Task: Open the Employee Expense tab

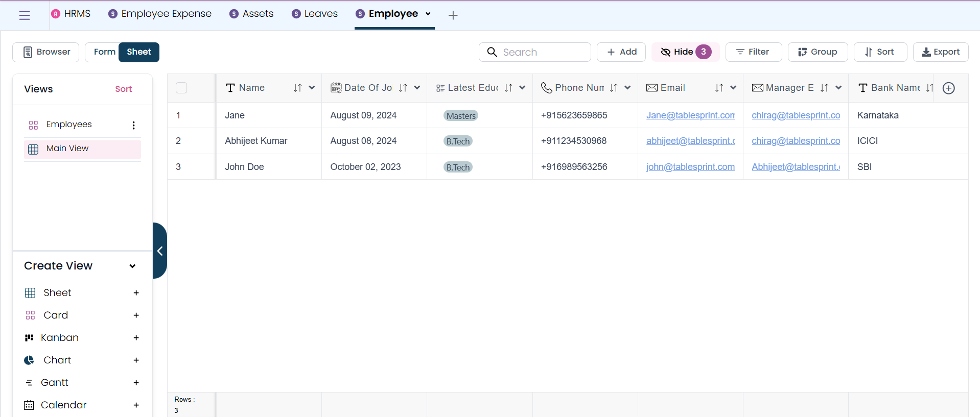Action: click(x=160, y=14)
